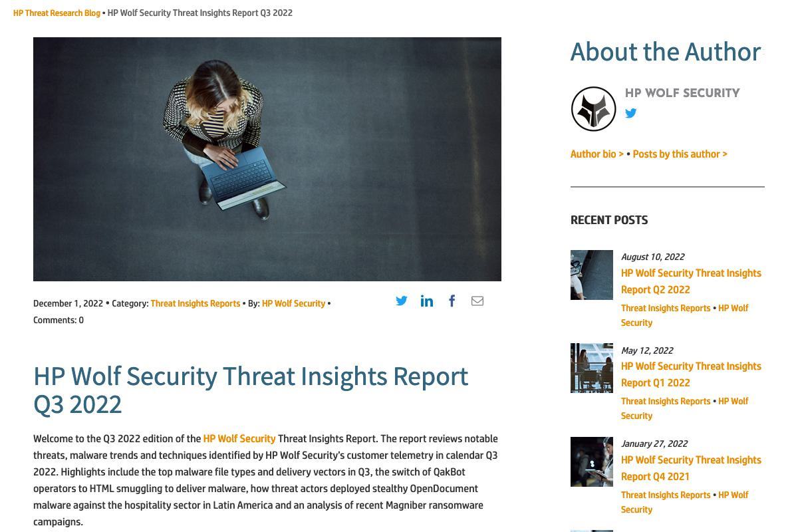The image size is (798, 532).
Task: Click the August 10, 2022 date
Action: (x=652, y=257)
